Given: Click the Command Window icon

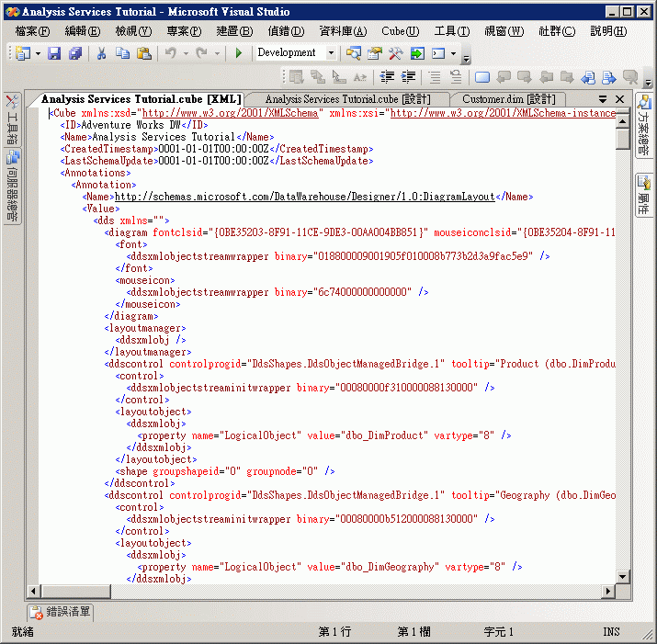Looking at the screenshot, I should pos(438,53).
